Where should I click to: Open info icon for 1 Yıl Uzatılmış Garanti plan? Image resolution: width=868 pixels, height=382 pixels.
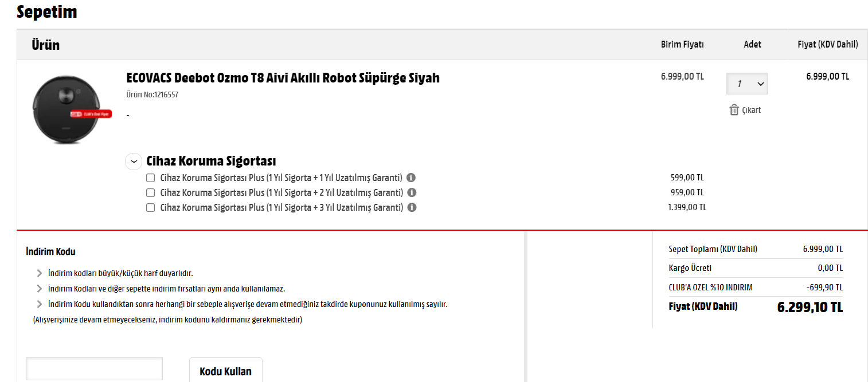[411, 178]
